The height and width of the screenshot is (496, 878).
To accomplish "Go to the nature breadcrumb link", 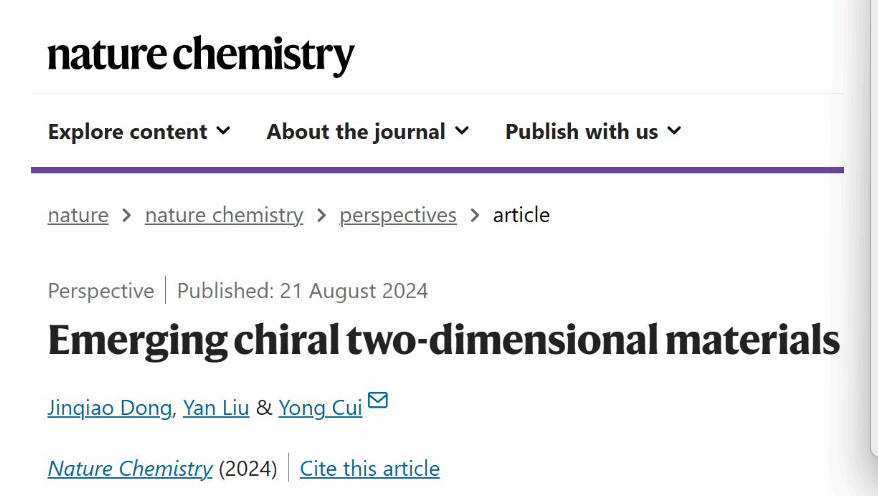I will [x=78, y=215].
